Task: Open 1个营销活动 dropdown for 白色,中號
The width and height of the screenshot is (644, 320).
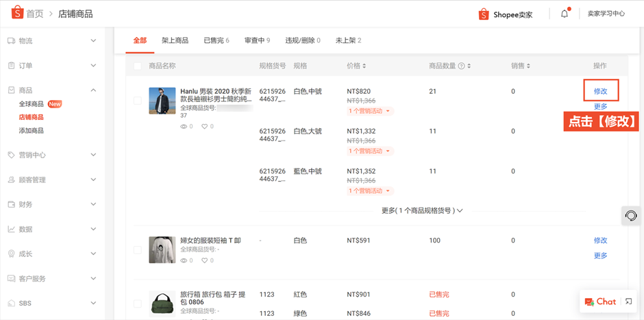Action: point(370,111)
